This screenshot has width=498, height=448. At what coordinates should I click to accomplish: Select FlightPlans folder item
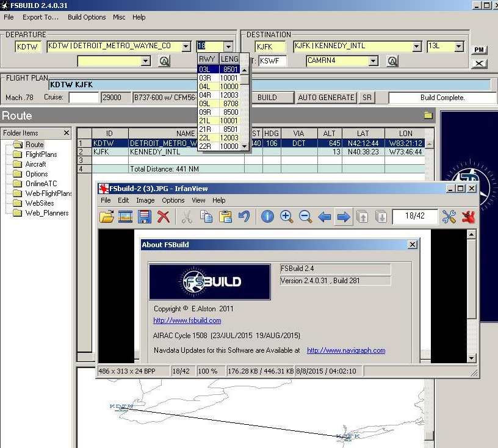[x=41, y=154]
